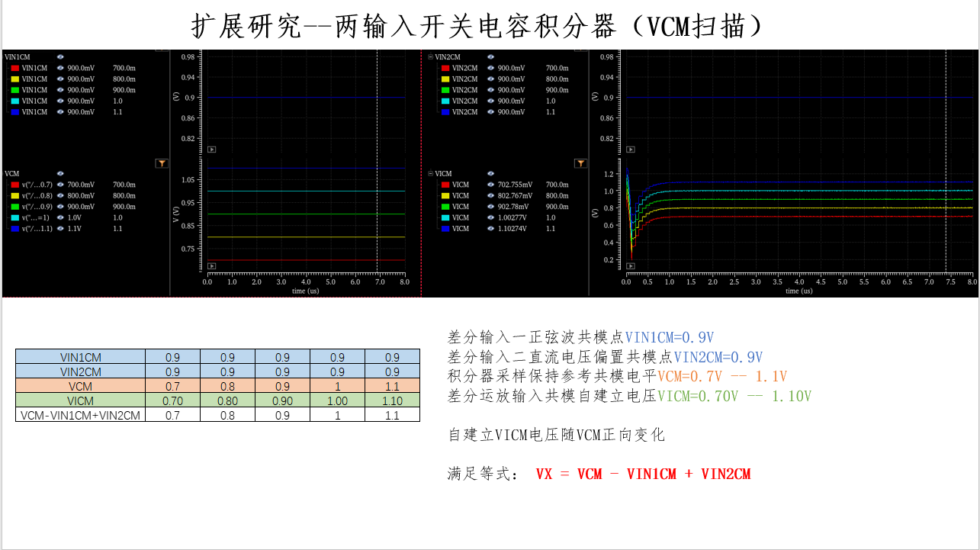This screenshot has height=550, width=980.
Task: Click the orange VCM row header in table
Action: pyautogui.click(x=81, y=386)
